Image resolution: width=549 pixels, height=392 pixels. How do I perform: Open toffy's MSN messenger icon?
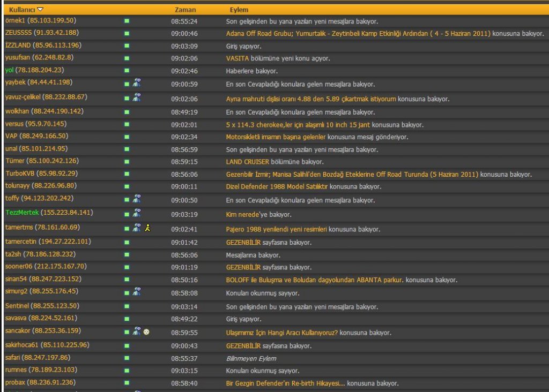137,199
